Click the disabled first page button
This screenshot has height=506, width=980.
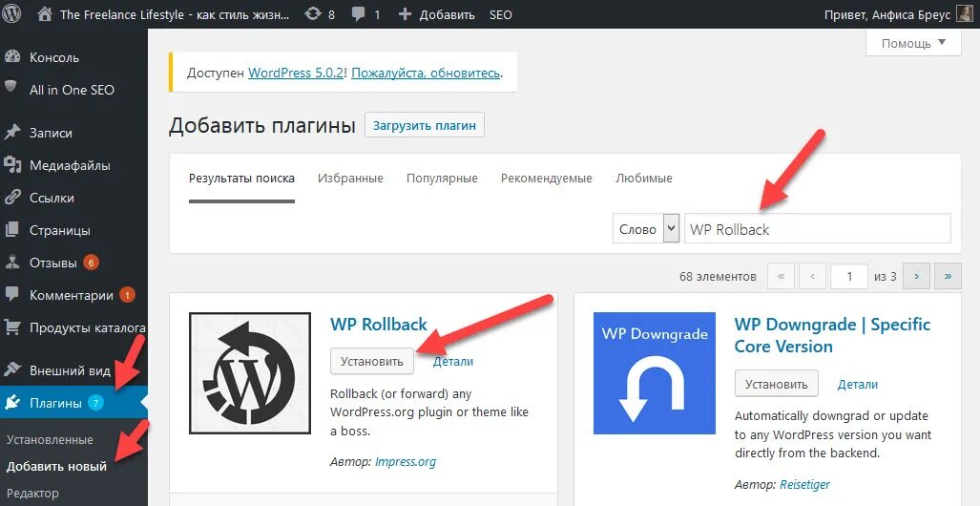click(x=781, y=276)
